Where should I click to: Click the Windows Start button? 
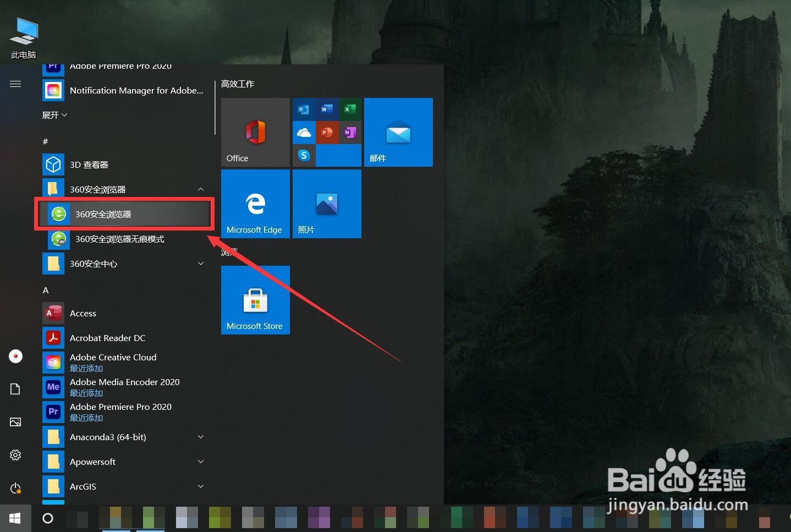coord(15,518)
